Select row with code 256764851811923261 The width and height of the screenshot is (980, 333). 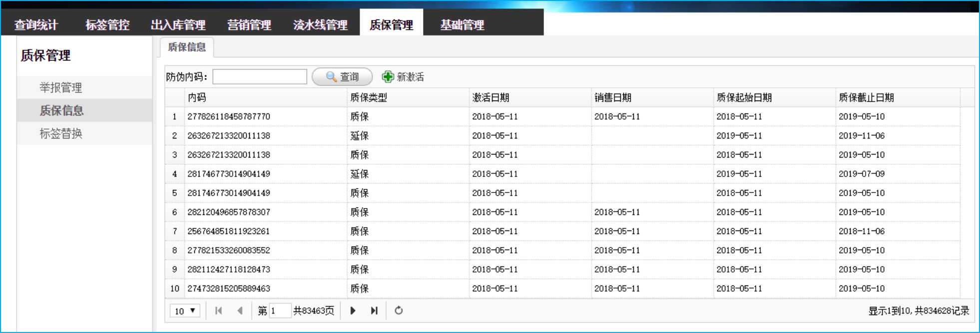point(228,231)
